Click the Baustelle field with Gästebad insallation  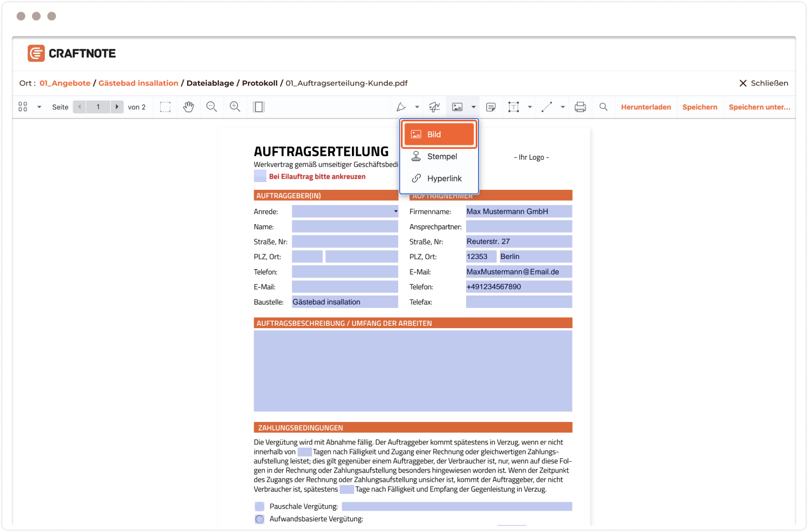click(x=345, y=302)
